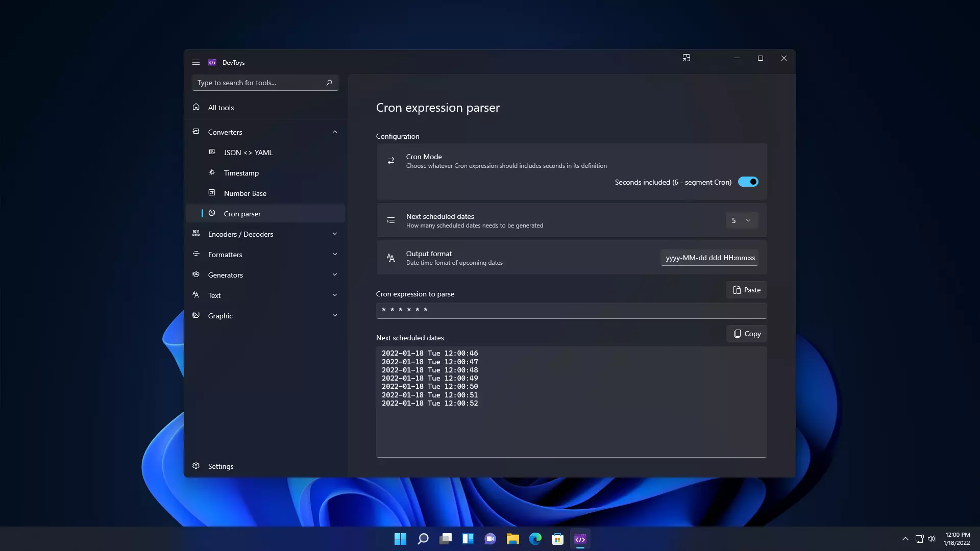Click the JSON <> YAML tool icon
The height and width of the screenshot is (551, 980).
tap(212, 152)
